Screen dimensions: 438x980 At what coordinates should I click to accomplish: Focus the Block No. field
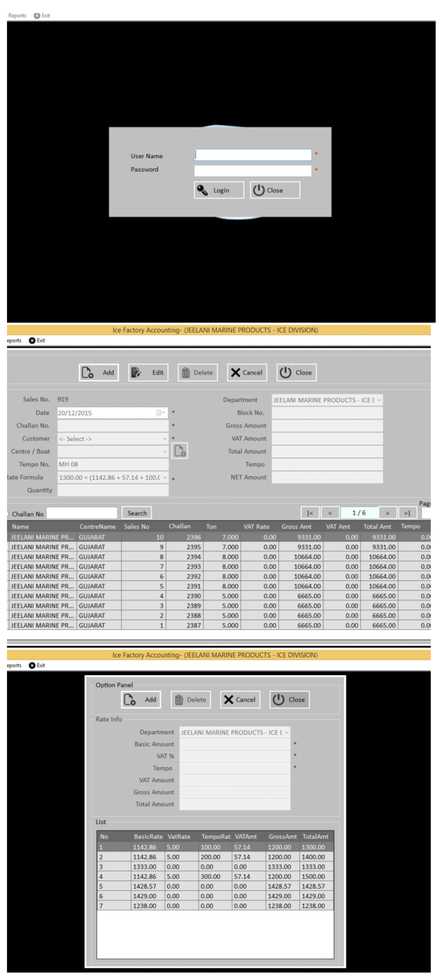point(327,413)
